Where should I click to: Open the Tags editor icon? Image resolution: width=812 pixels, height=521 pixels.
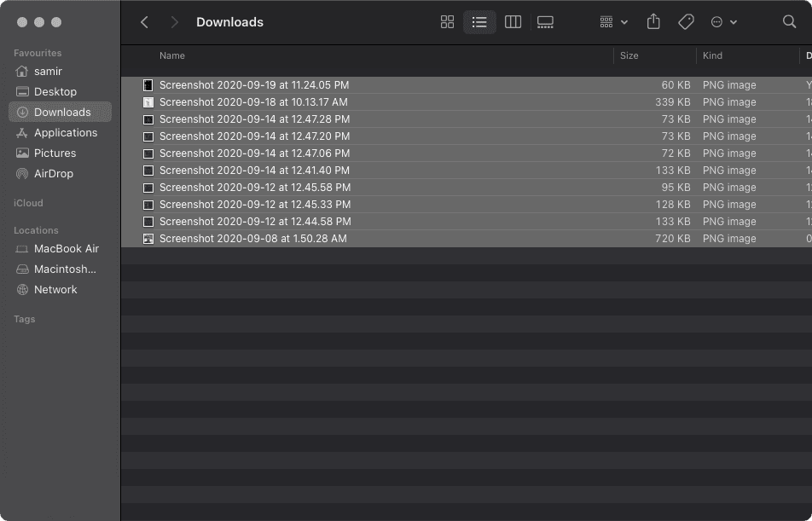click(686, 22)
